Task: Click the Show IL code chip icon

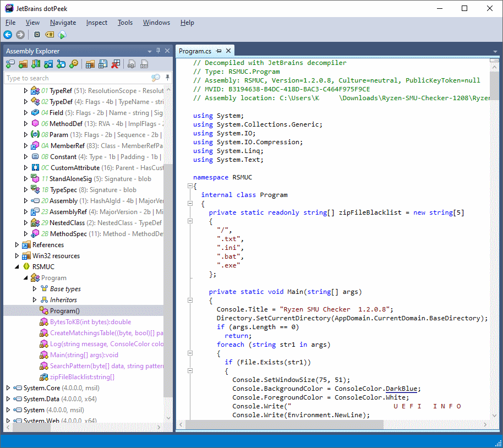Action: pos(37,35)
